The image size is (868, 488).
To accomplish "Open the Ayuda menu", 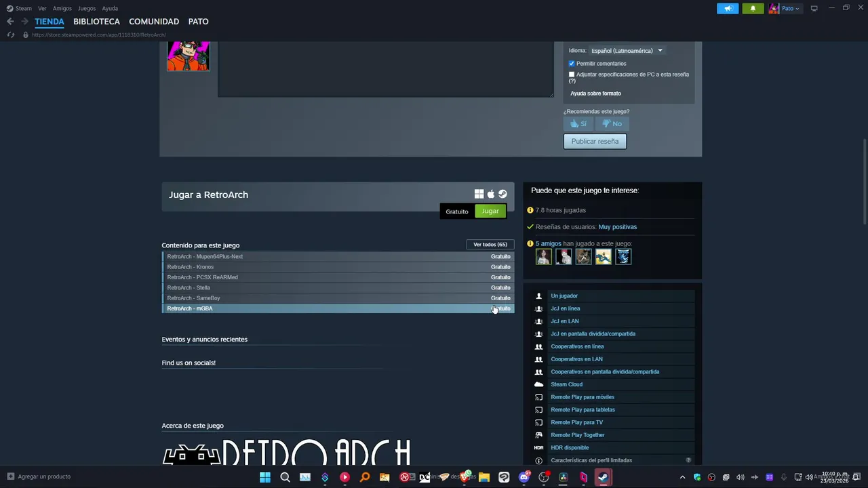I will [110, 8].
